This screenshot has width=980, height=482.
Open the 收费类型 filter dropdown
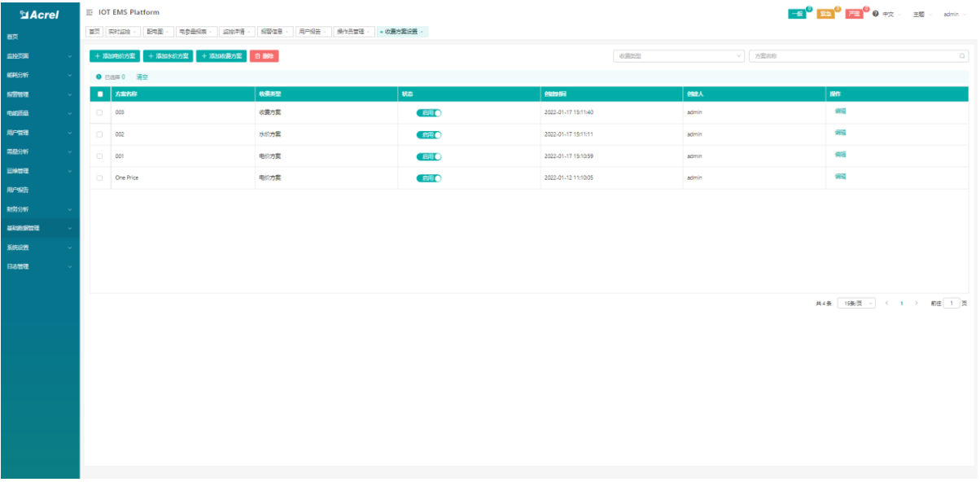(x=679, y=56)
